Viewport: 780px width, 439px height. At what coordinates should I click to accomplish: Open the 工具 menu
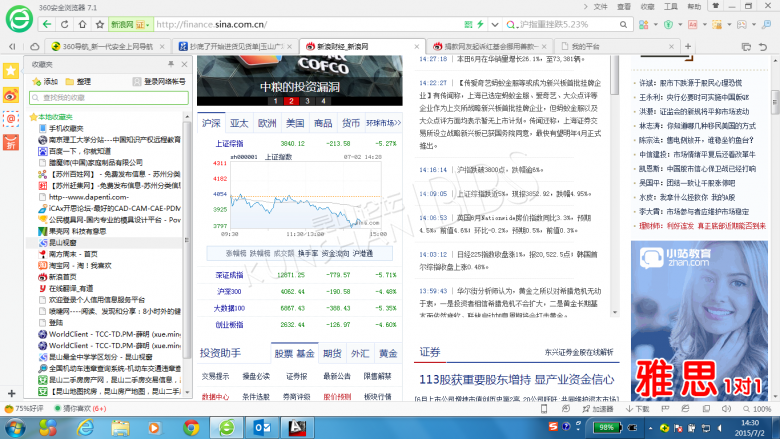(671, 6)
